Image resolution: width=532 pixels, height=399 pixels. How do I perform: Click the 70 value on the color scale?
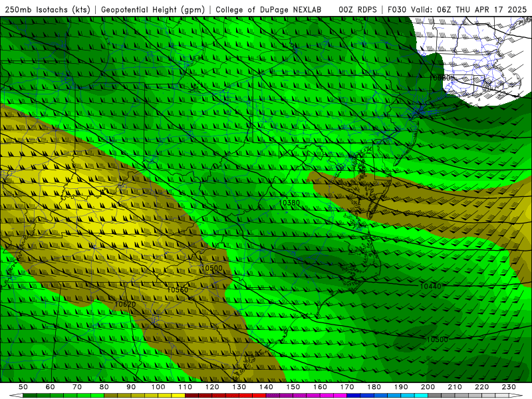pos(77,387)
